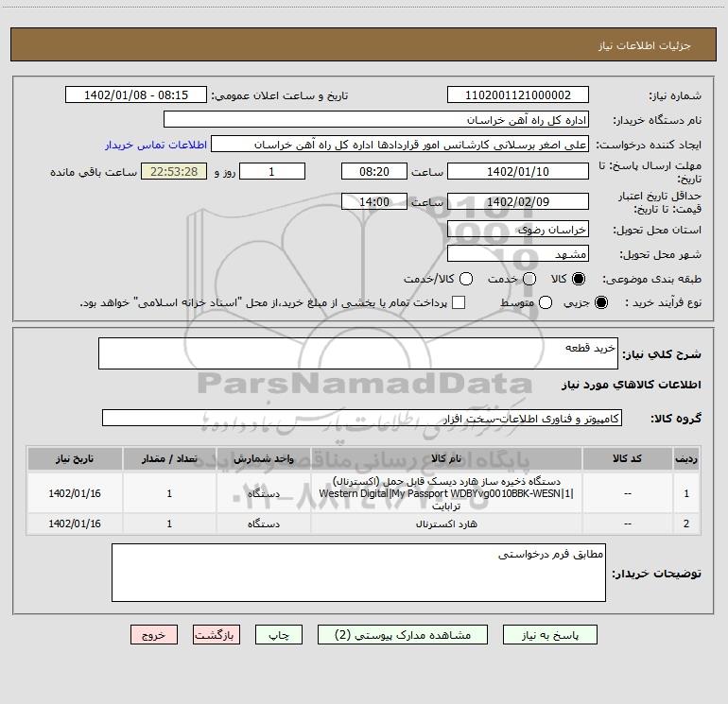Click the remaining time 22:53:28 field
This screenshot has height=704, width=728.
[x=174, y=171]
